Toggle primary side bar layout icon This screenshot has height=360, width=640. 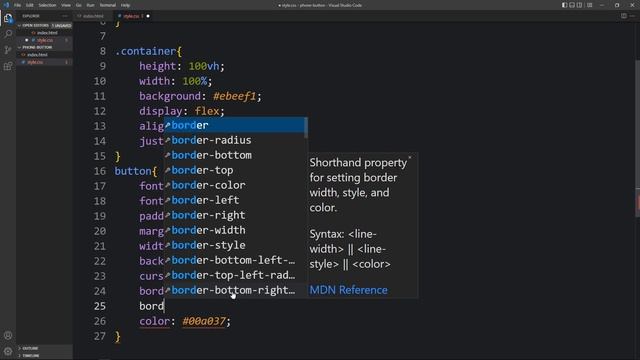(x=564, y=5)
